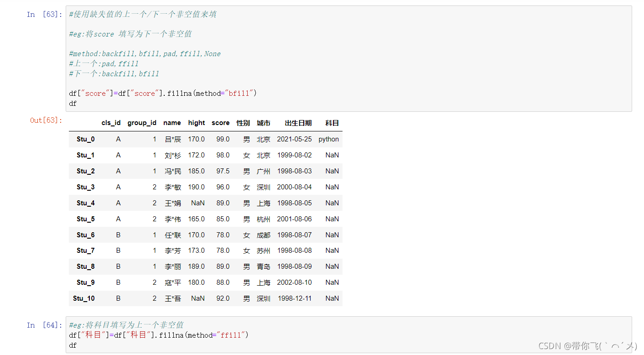Click the name cell 王*娟
Viewport: 644px width, 355px height.
coord(173,203)
